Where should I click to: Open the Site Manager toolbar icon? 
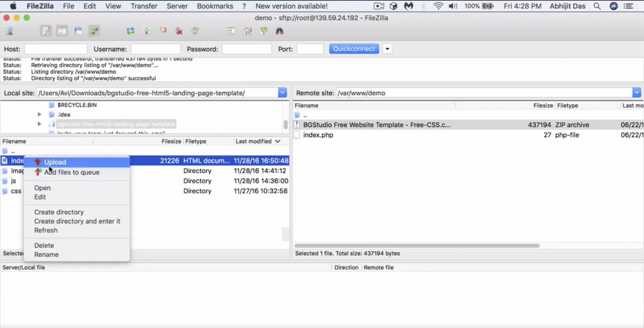[9, 31]
